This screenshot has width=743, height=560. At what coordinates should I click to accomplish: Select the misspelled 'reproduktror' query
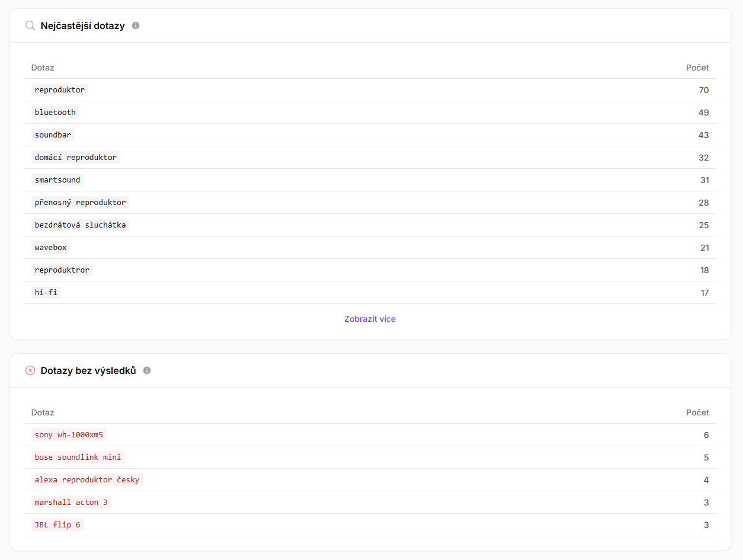point(62,270)
